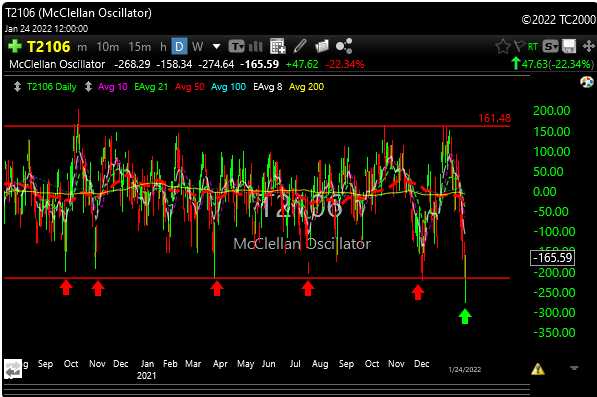This screenshot has width=597, height=397.
Task: Toggle the favorite star icon
Action: click(x=503, y=46)
